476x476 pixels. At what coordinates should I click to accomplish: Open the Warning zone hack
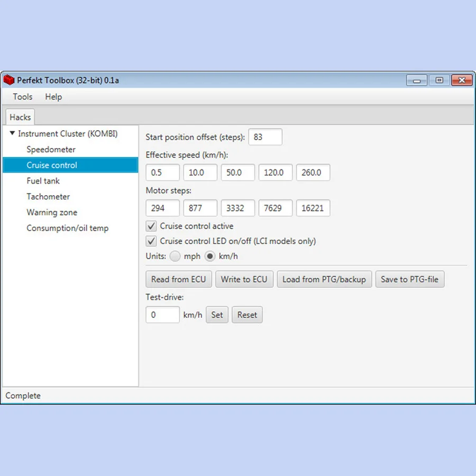point(52,213)
